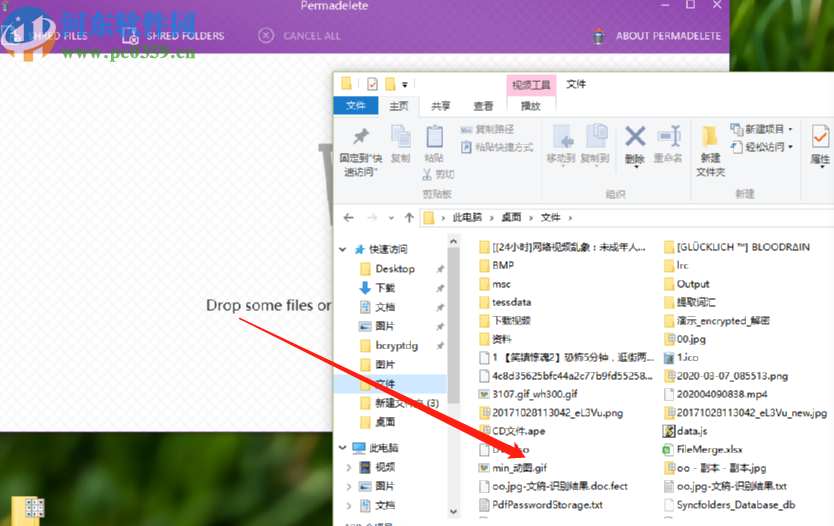Screen dimensions: 834x526
Task: Click quick access toolbar new folder icon
Action: [390, 84]
